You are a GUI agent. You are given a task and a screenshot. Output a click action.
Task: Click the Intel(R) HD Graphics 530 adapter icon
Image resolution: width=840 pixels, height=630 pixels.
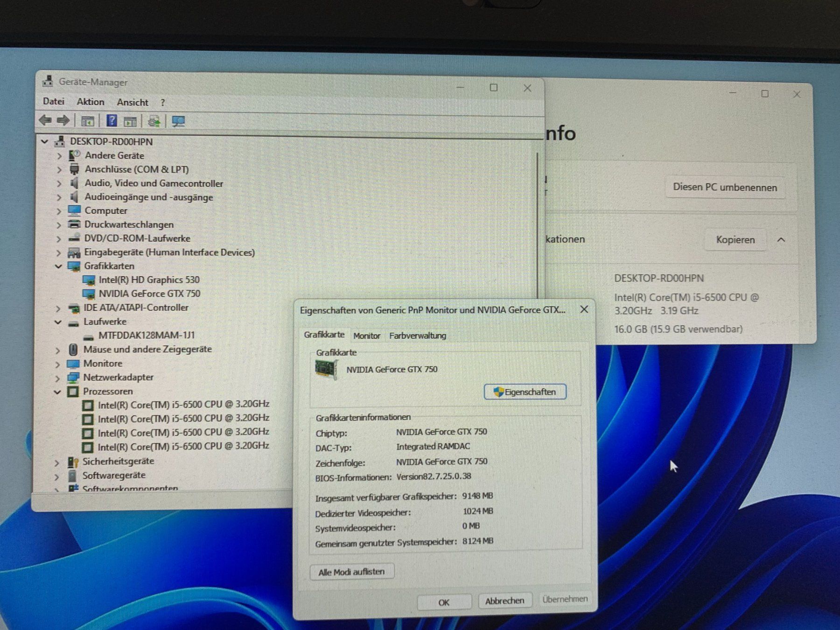[x=89, y=280]
